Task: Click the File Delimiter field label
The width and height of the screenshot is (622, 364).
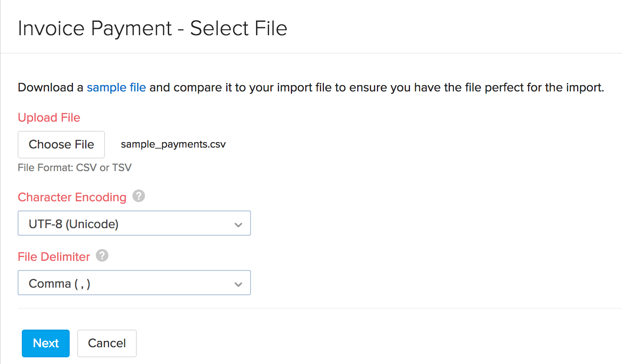Action: [54, 256]
